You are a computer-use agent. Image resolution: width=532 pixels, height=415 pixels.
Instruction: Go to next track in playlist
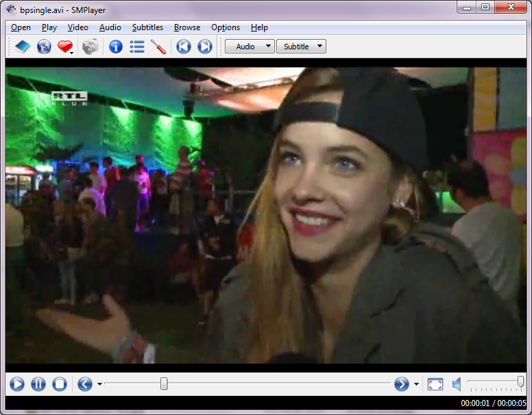(x=205, y=47)
